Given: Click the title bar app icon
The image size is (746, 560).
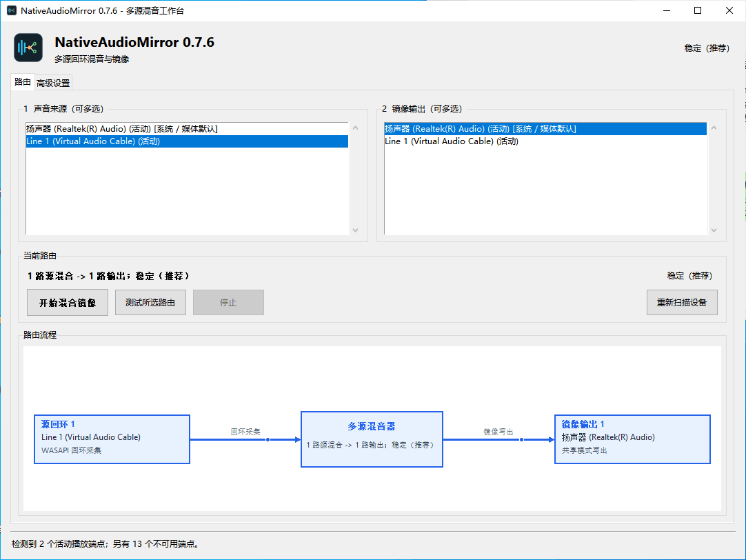Looking at the screenshot, I should pos(12,10).
